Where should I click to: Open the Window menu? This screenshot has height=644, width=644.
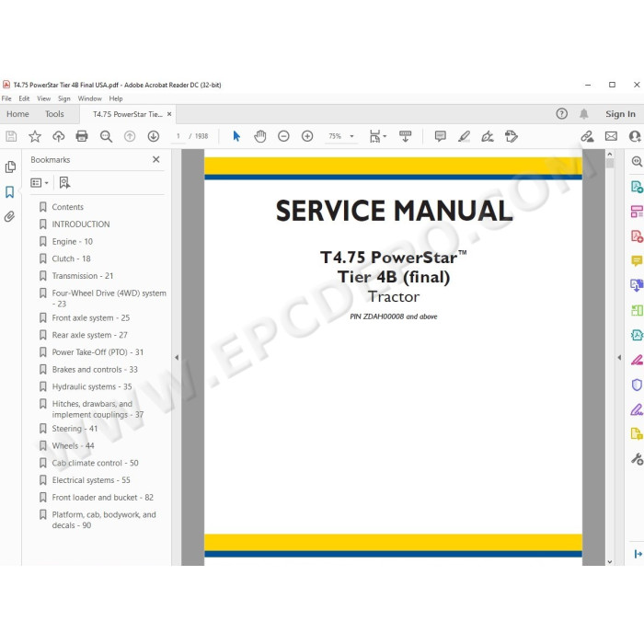pos(89,98)
